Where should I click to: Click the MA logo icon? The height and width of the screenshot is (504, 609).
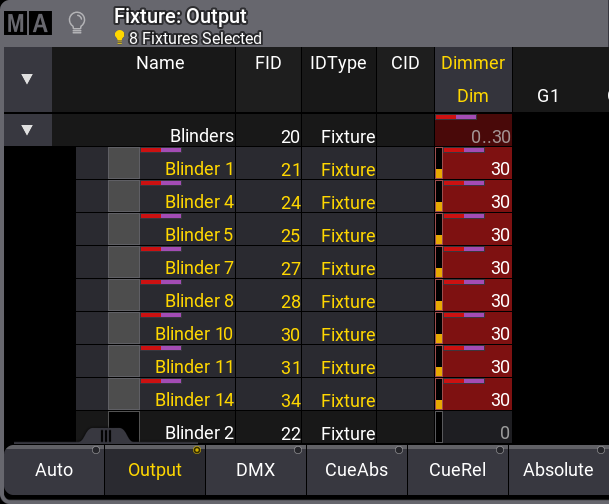(x=28, y=24)
